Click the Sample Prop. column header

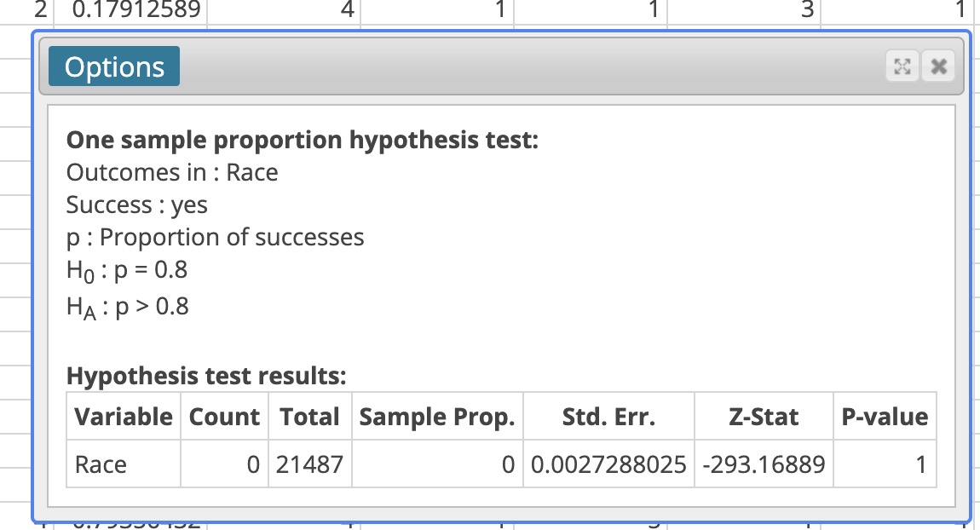[x=437, y=417]
